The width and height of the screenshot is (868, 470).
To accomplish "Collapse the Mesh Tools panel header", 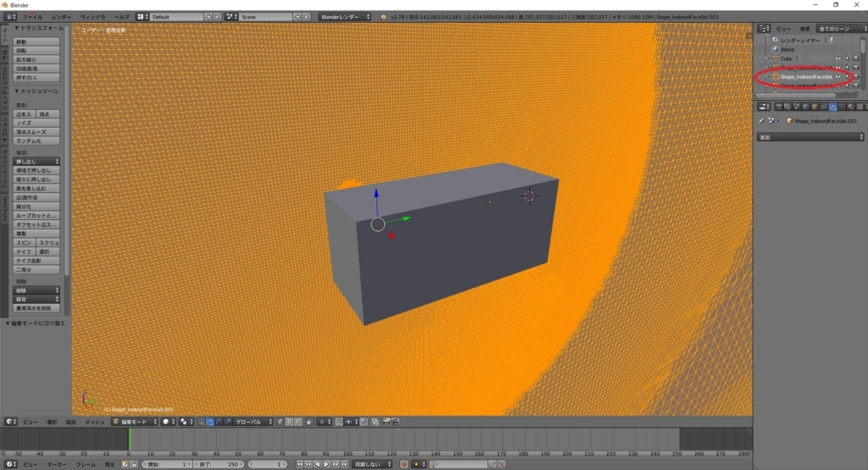I will point(36,91).
